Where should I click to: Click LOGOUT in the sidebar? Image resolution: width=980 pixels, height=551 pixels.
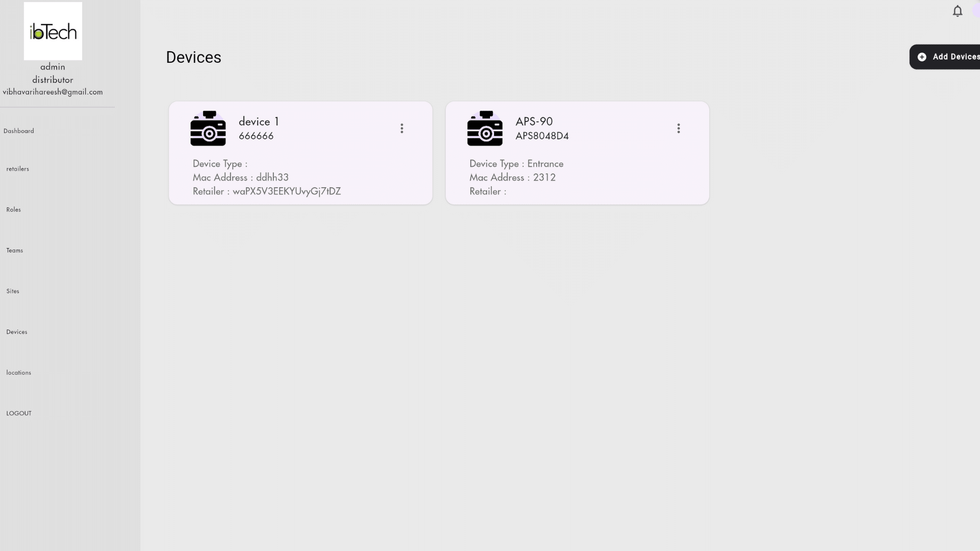coord(19,414)
